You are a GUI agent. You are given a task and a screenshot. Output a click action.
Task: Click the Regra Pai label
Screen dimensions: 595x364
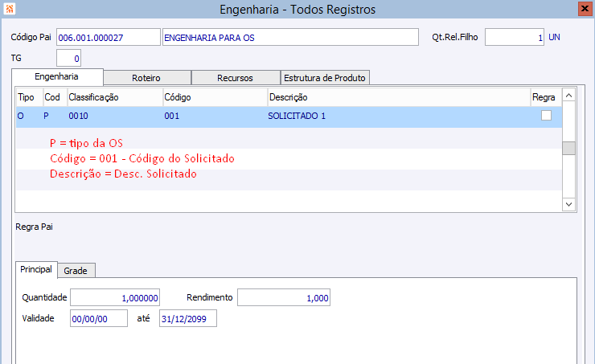[x=34, y=227]
